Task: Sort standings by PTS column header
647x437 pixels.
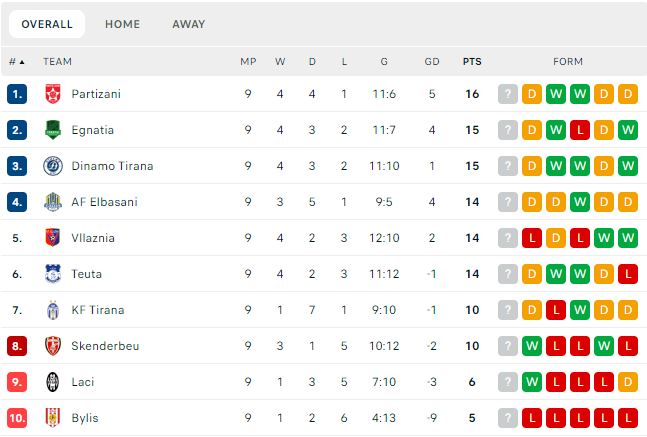Action: tap(472, 62)
